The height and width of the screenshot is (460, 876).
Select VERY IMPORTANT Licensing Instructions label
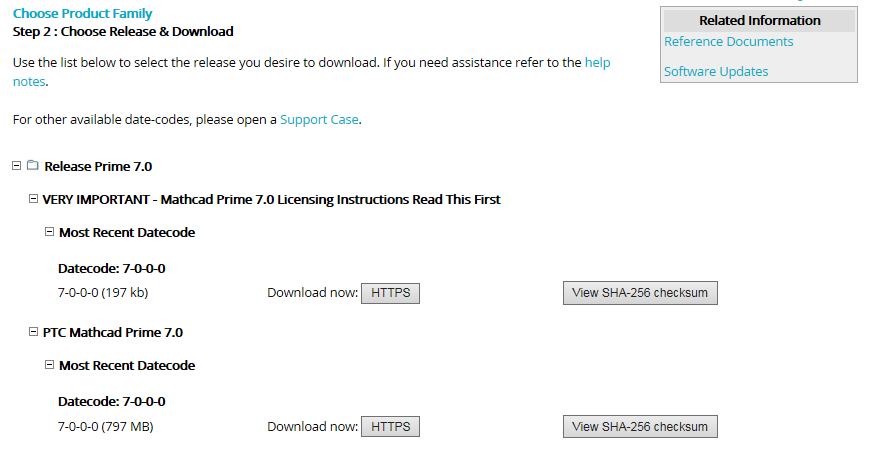(272, 200)
